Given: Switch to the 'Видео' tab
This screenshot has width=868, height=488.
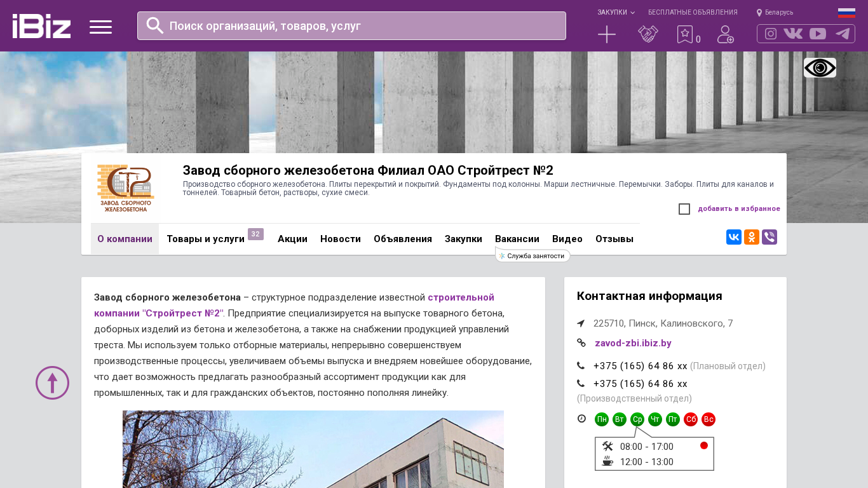Looking at the screenshot, I should click(567, 239).
